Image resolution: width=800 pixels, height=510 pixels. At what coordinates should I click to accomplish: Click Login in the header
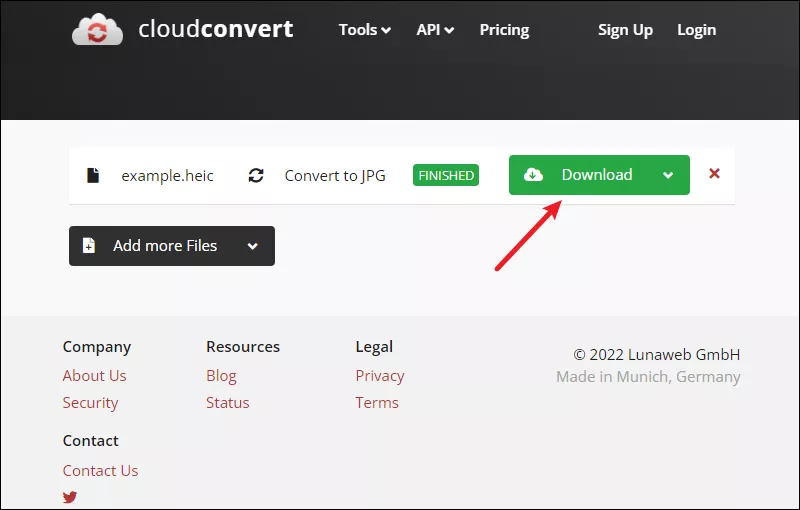(x=696, y=30)
